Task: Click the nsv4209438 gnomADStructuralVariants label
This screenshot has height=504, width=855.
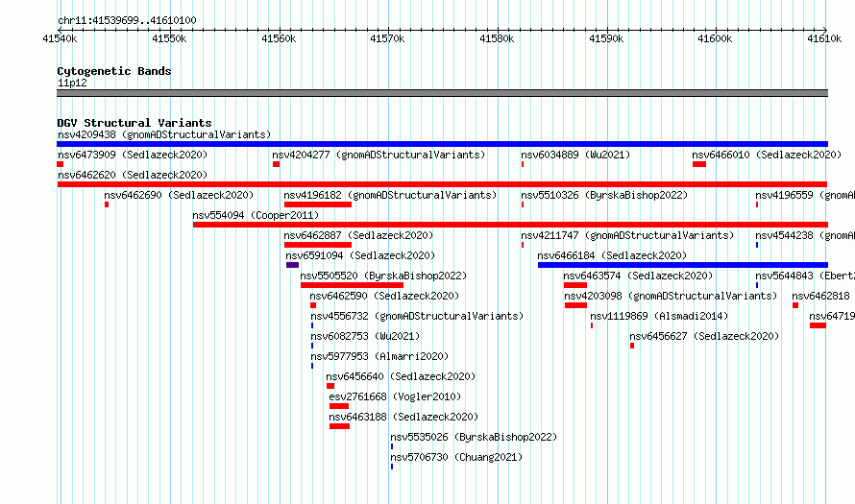Action: click(164, 134)
